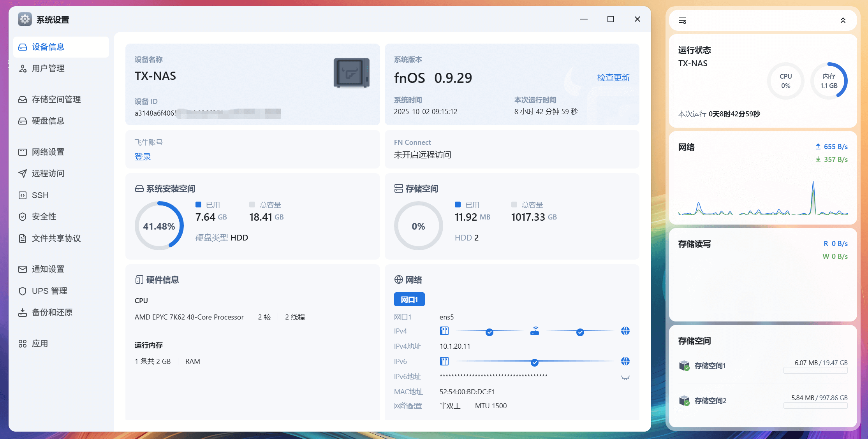Screen dimensions: 868x439
Task: Select the 网口1 network tab
Action: [x=409, y=299]
